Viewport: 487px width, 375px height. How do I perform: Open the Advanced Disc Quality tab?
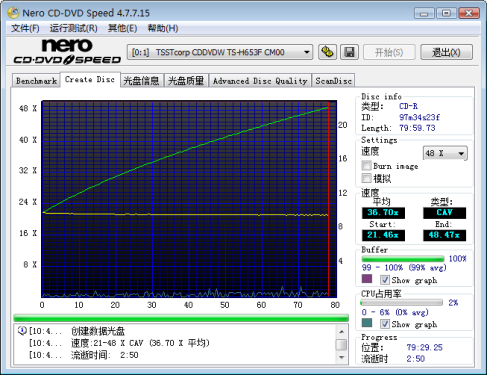(260, 81)
